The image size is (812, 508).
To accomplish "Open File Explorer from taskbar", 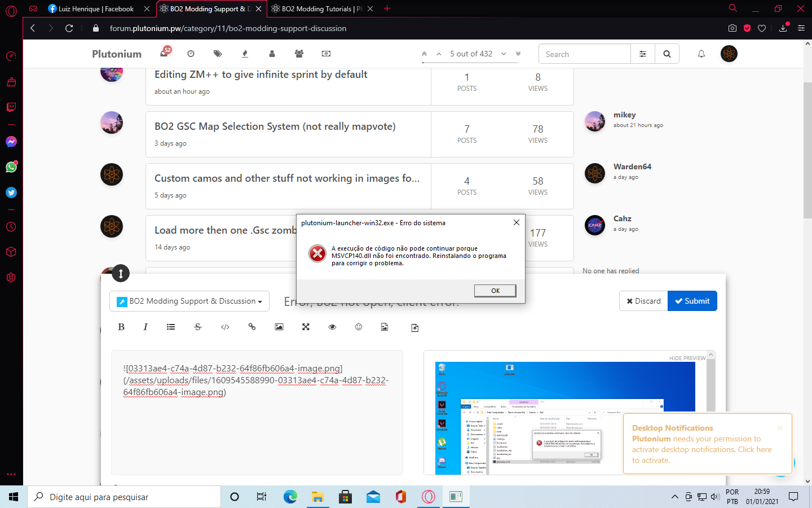I will pyautogui.click(x=318, y=497).
